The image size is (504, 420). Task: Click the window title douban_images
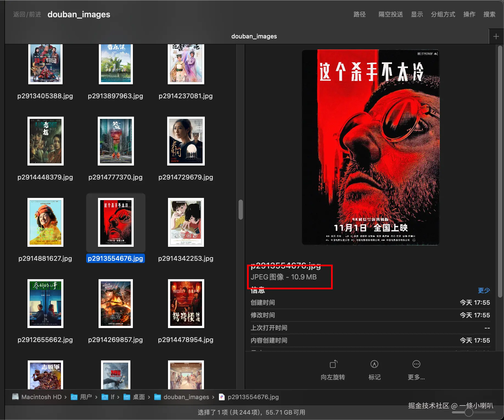point(79,14)
